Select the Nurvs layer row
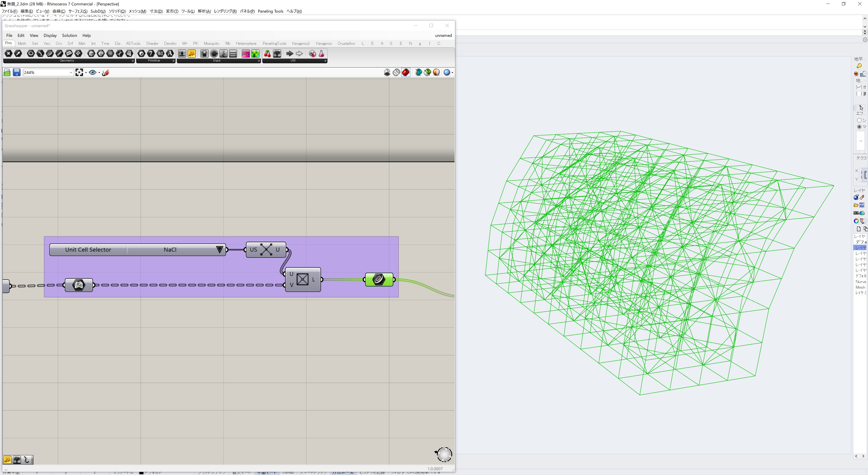Screen dimensions: 868x475 click(860, 281)
